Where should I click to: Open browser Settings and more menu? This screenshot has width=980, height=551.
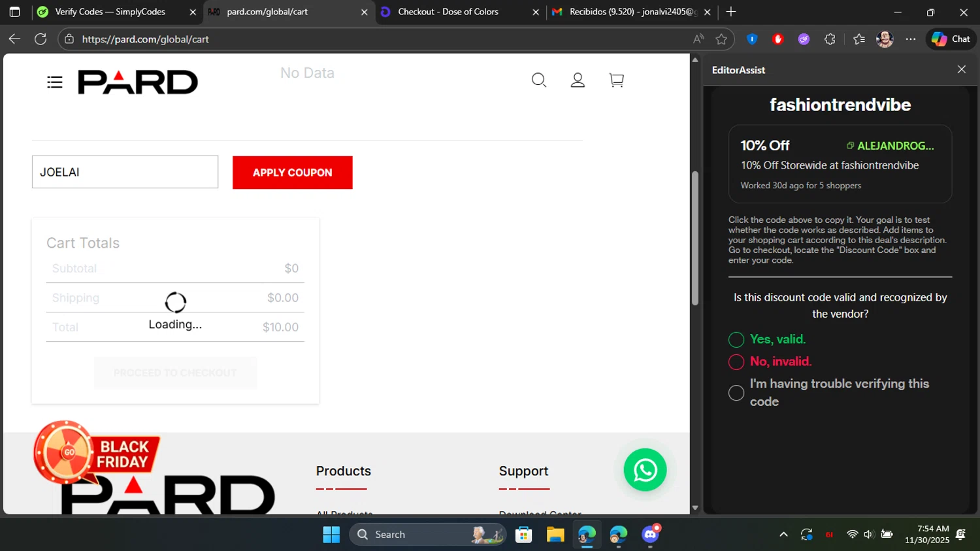pos(911,39)
